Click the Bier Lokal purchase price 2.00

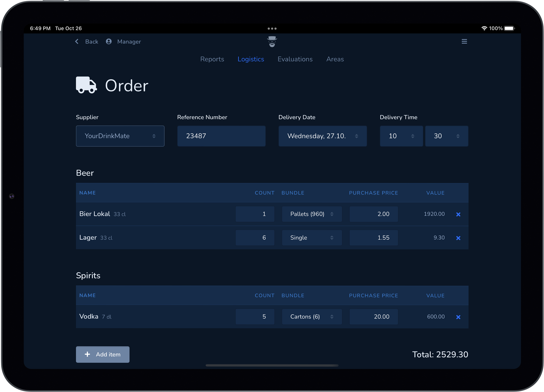pos(374,214)
